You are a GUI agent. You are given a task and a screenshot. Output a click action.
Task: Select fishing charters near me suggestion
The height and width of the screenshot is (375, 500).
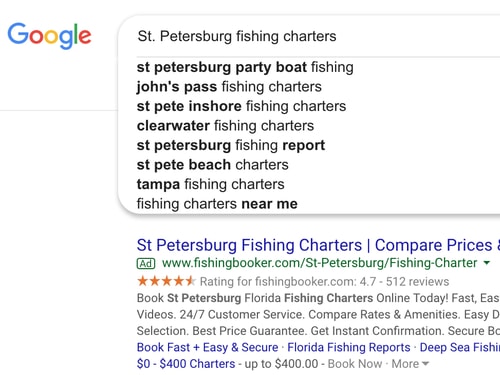[x=217, y=204]
